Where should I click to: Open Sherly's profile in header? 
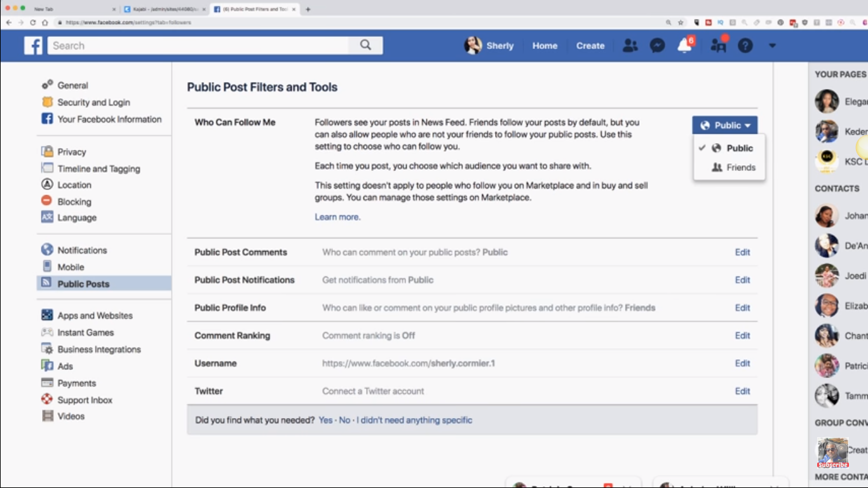point(489,46)
